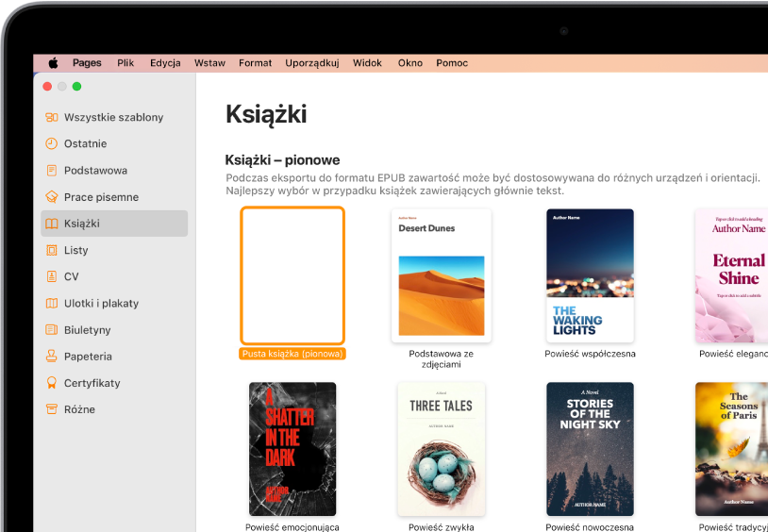Select the Różne category label

pyautogui.click(x=79, y=409)
